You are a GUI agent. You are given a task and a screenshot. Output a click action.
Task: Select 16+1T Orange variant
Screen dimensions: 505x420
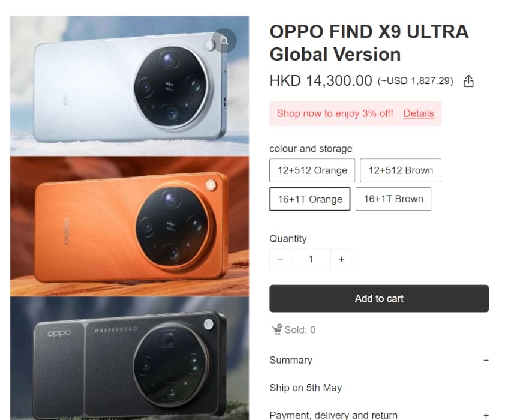pos(310,199)
